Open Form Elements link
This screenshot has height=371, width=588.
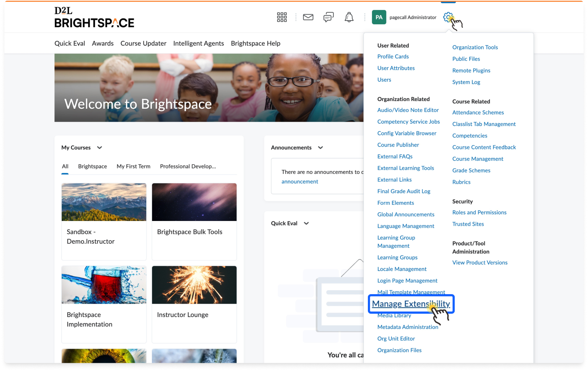[395, 203]
